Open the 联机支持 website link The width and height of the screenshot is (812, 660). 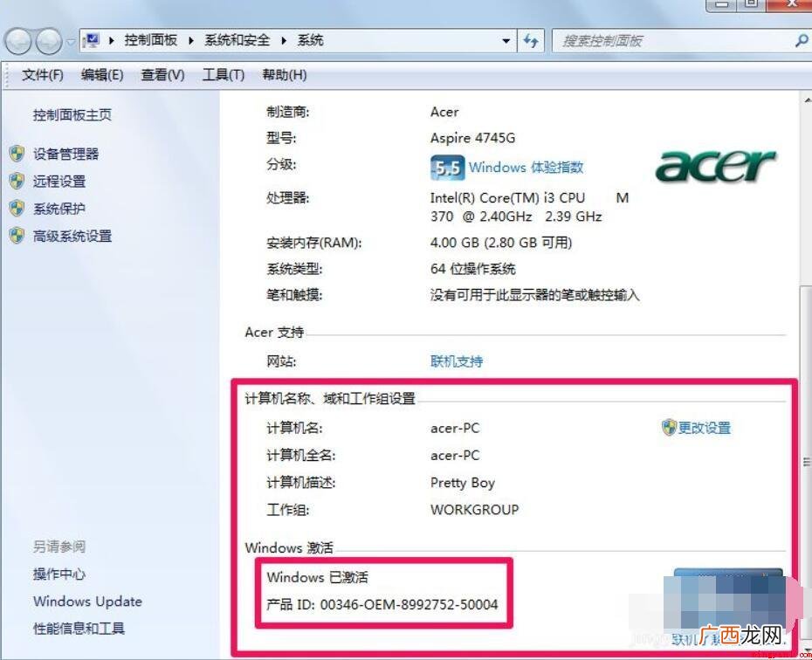(x=457, y=361)
